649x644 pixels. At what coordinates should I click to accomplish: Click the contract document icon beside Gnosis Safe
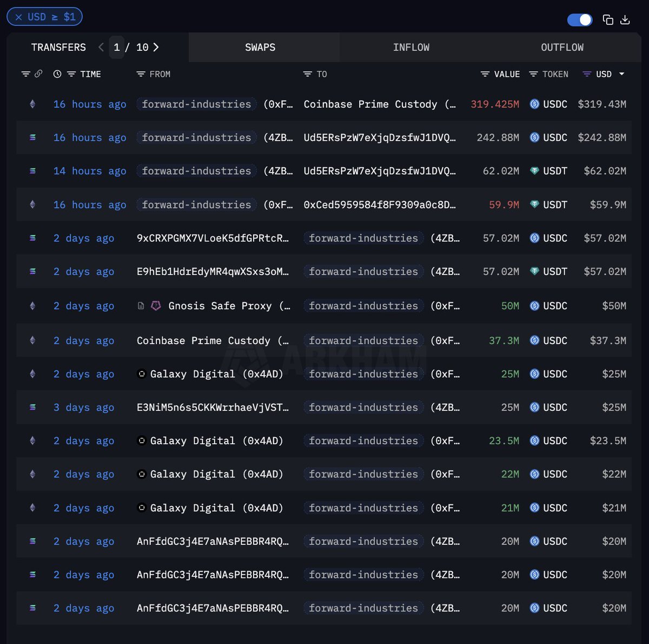[141, 306]
